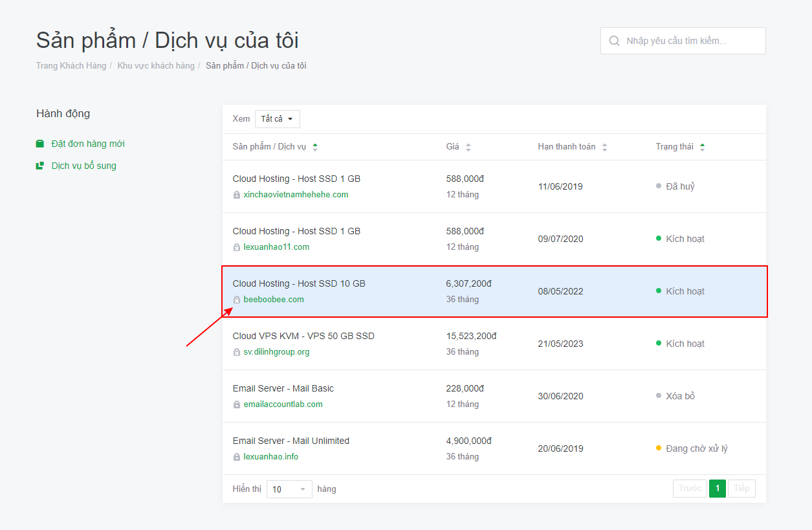Click the 15,523,200đ price cell
The height and width of the screenshot is (530, 812).
pyautogui.click(x=472, y=336)
